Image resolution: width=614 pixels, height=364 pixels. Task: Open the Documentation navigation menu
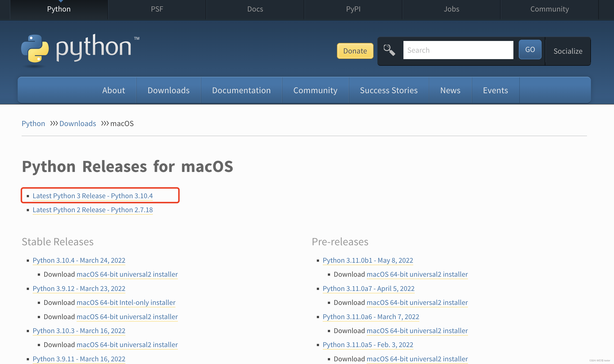[241, 90]
